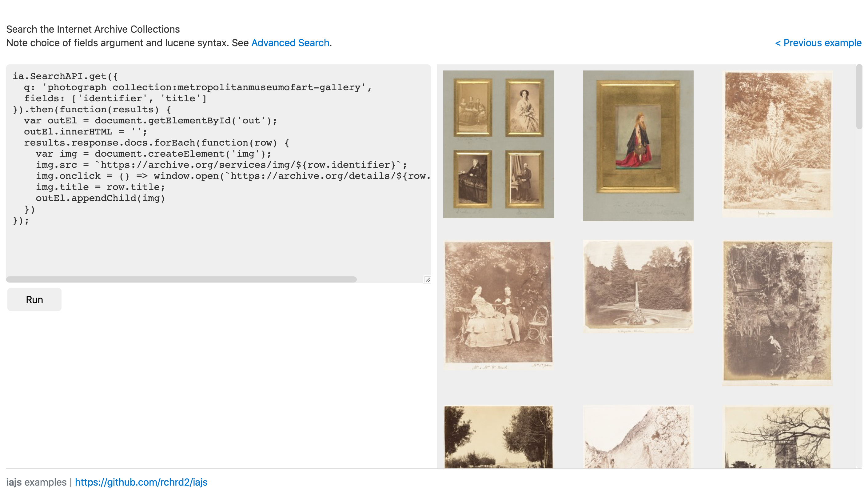Open the garden fountain obelisk thumbnail
This screenshot has width=868, height=501.
pyautogui.click(x=638, y=286)
